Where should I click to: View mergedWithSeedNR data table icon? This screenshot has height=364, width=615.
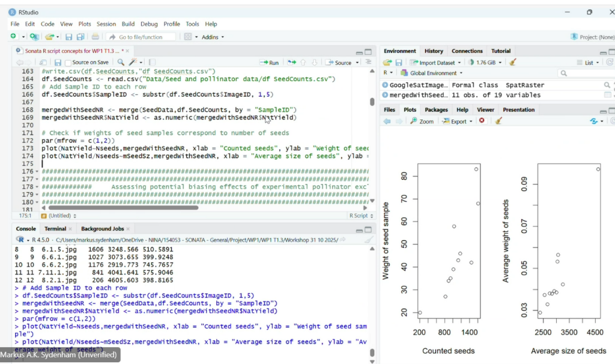(607, 95)
